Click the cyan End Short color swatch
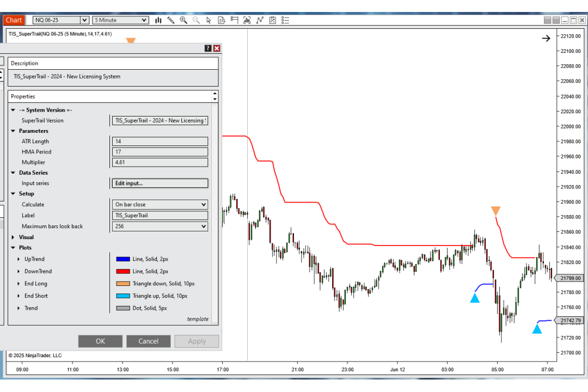 click(x=123, y=296)
